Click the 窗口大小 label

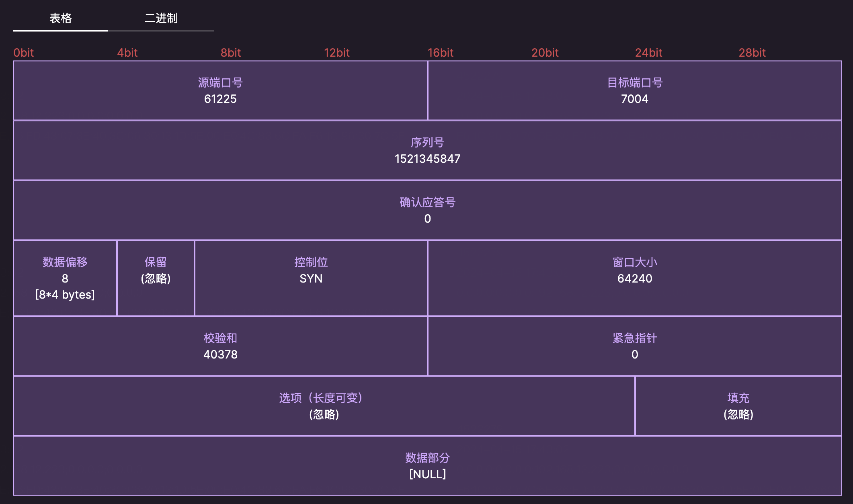[x=635, y=262]
